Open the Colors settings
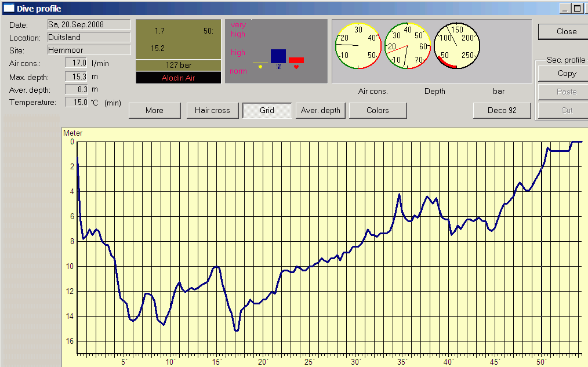588x367 pixels. [378, 111]
